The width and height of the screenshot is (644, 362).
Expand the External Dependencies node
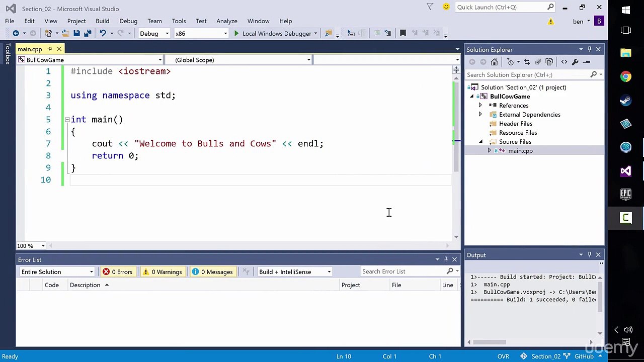click(x=480, y=115)
